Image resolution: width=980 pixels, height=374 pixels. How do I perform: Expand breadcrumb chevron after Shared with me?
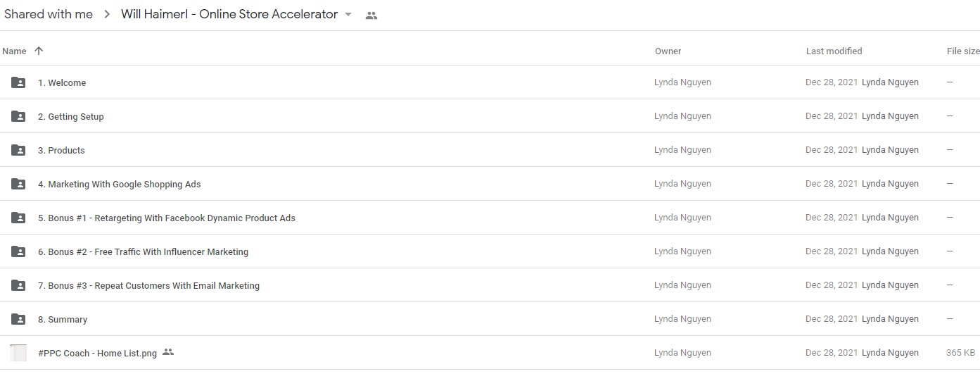(107, 15)
